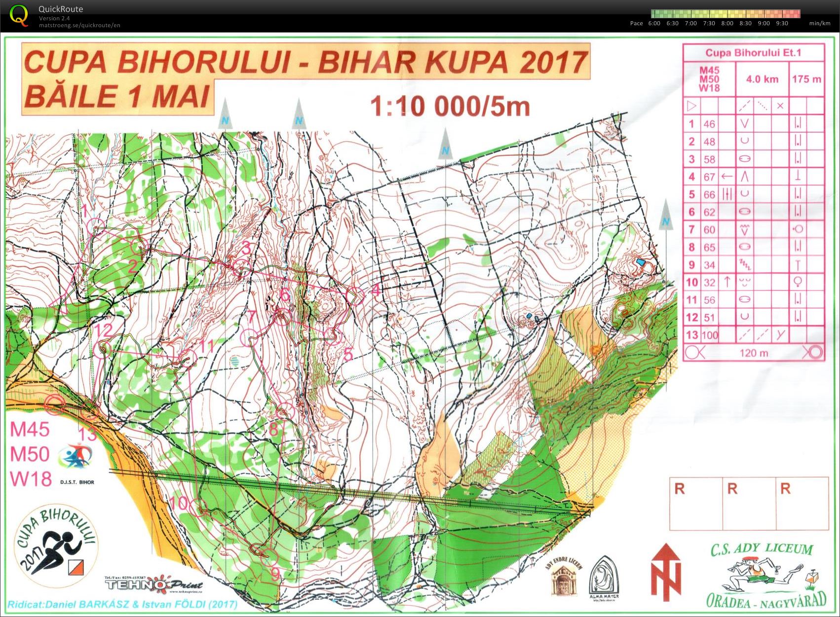Click control circle 9 on the map

click(x=269, y=556)
